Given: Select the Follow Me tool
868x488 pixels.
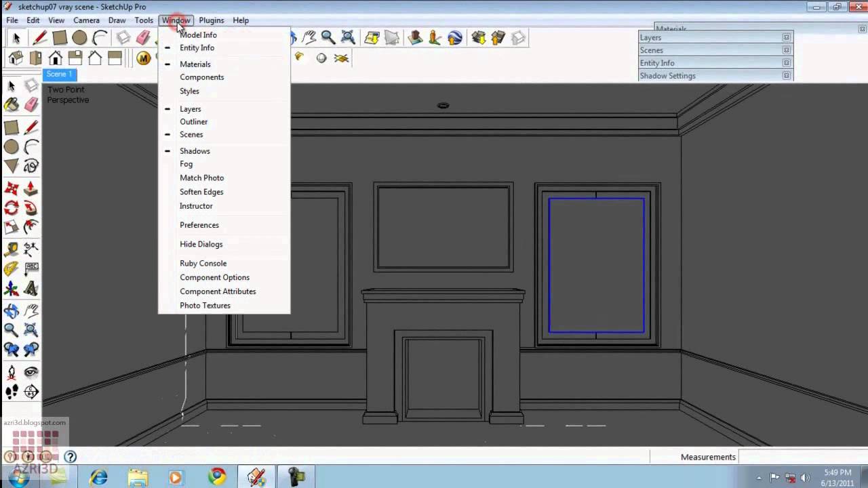Looking at the screenshot, I should [x=31, y=226].
